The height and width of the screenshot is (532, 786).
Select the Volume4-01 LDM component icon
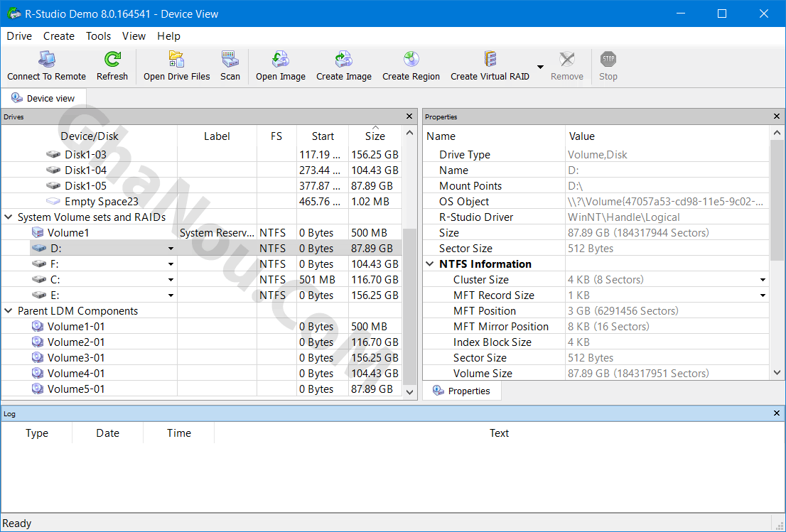point(38,373)
